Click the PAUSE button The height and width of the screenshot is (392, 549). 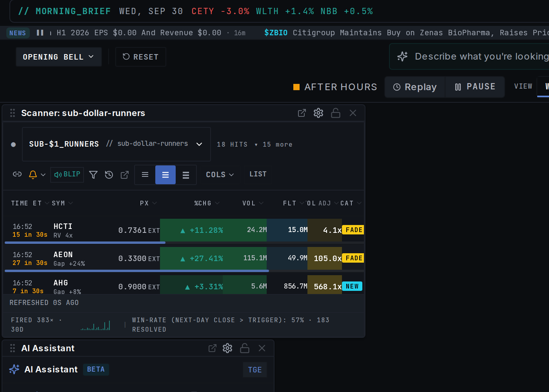475,87
